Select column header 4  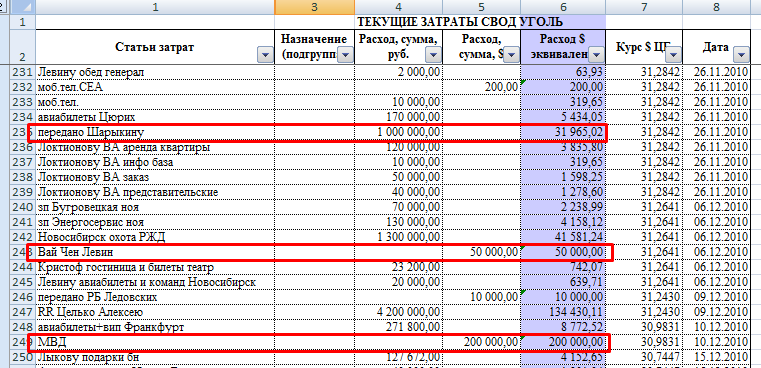(398, 7)
